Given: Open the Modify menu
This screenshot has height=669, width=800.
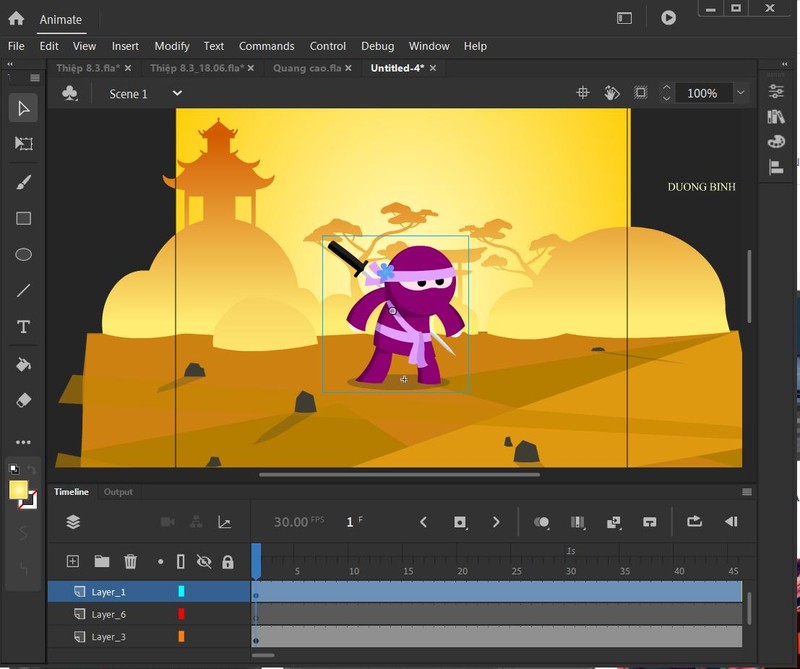Looking at the screenshot, I should click(x=172, y=46).
